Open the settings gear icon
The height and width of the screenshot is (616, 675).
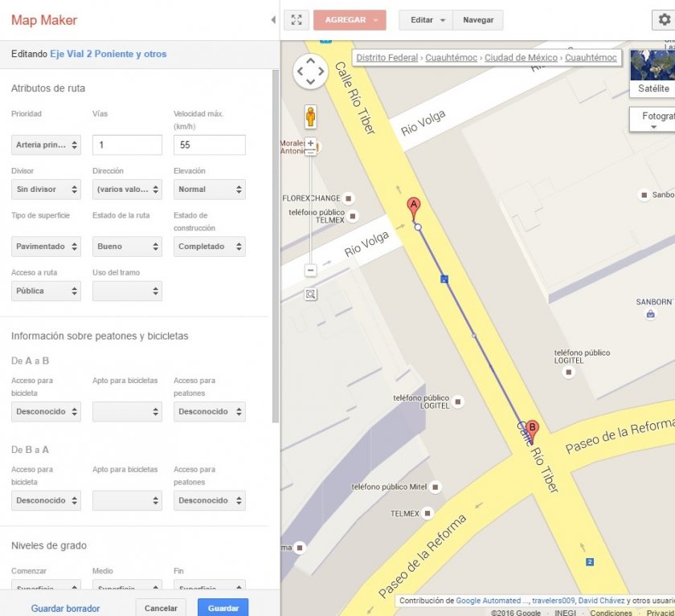coord(664,19)
